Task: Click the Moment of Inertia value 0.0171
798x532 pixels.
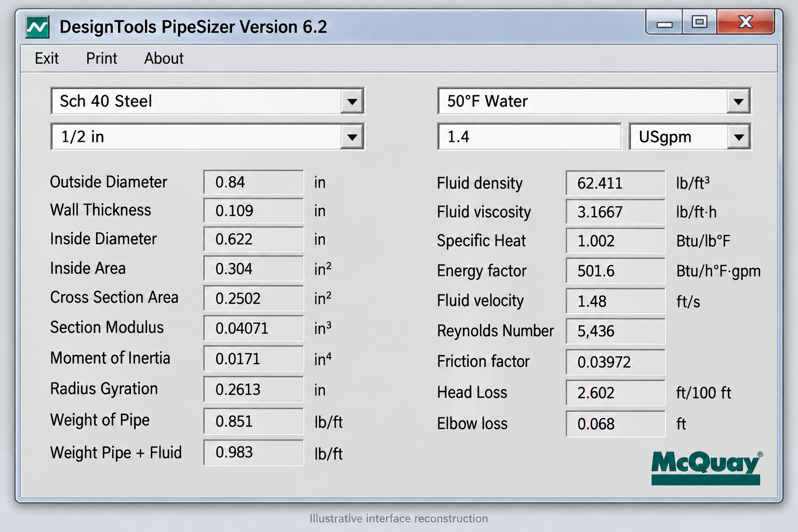Action: click(254, 358)
